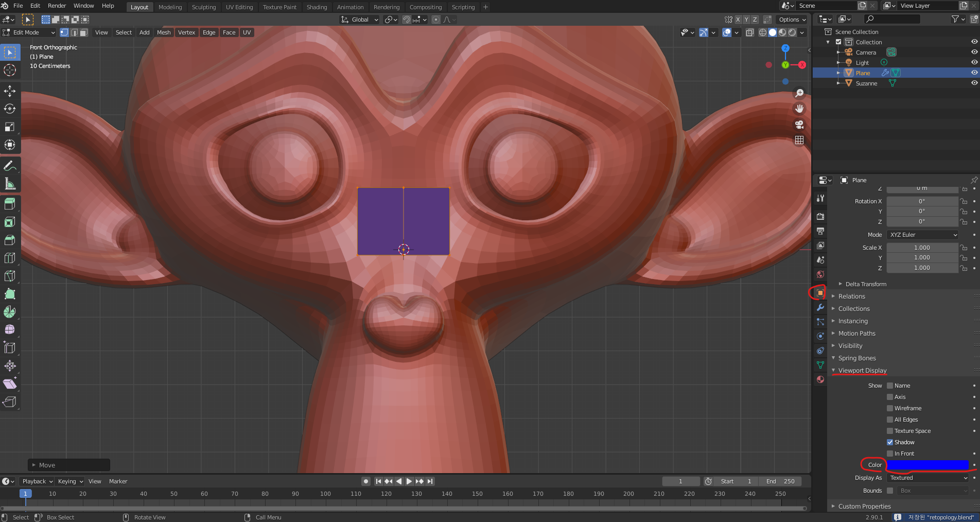Screen dimensions: 980x522
Task: Open the rotation Mode XYZ Euler dropdown
Action: [x=923, y=235]
